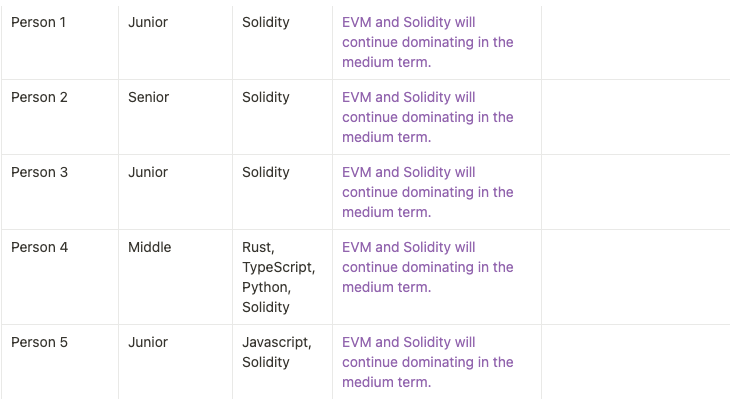730x399 pixels.
Task: Select the Person 2 name cell
Action: (x=60, y=117)
